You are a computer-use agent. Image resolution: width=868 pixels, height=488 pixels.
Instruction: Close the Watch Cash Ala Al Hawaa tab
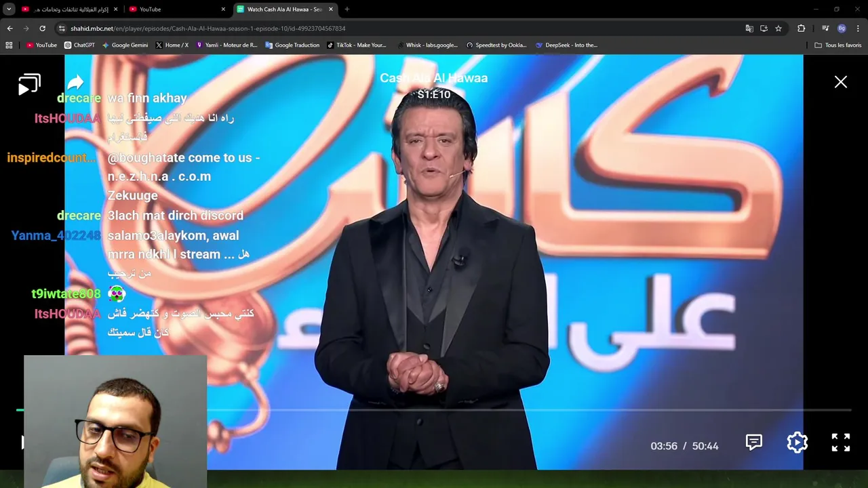coord(331,9)
